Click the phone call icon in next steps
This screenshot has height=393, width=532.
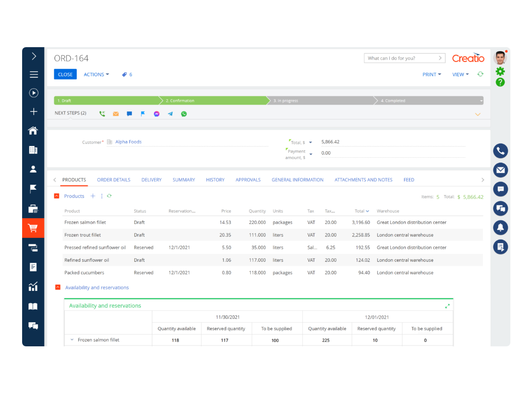102,113
